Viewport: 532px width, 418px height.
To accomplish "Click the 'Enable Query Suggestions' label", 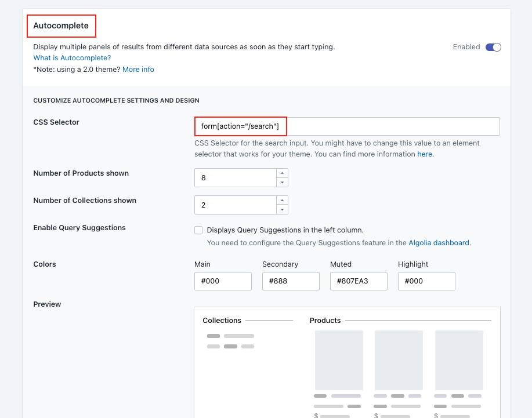I will (x=79, y=228).
